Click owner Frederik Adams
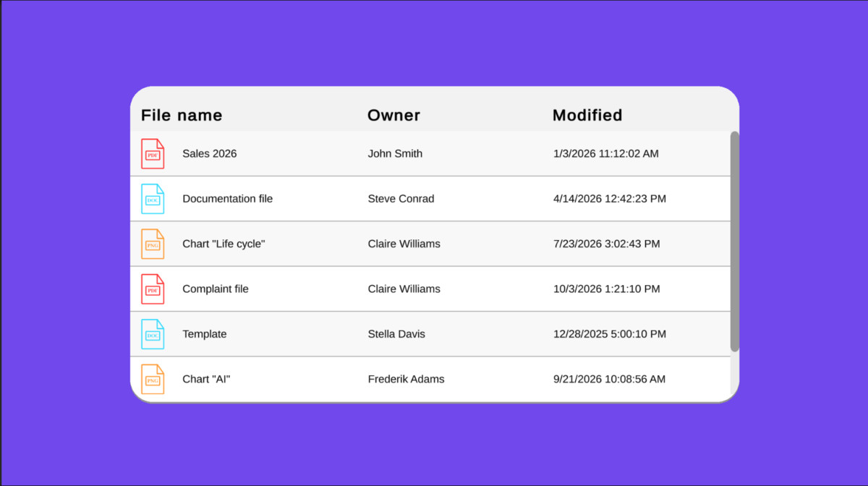Viewport: 868px width, 486px height. click(406, 379)
